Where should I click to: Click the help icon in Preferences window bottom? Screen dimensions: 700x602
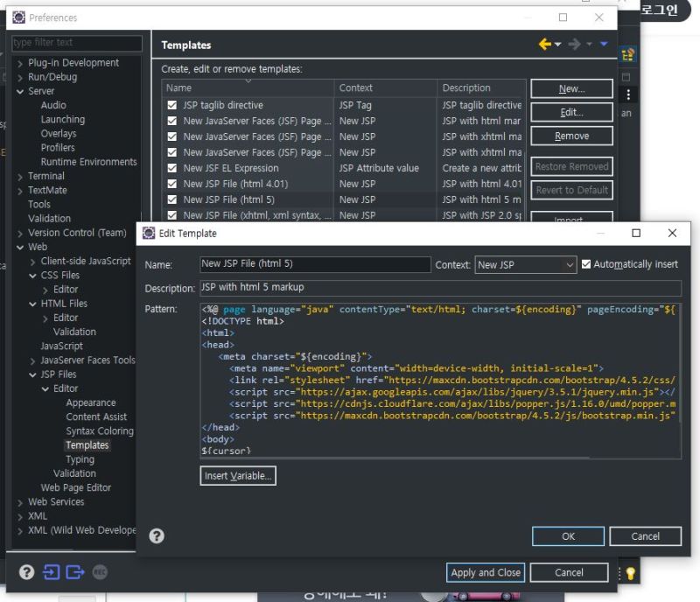click(x=26, y=572)
